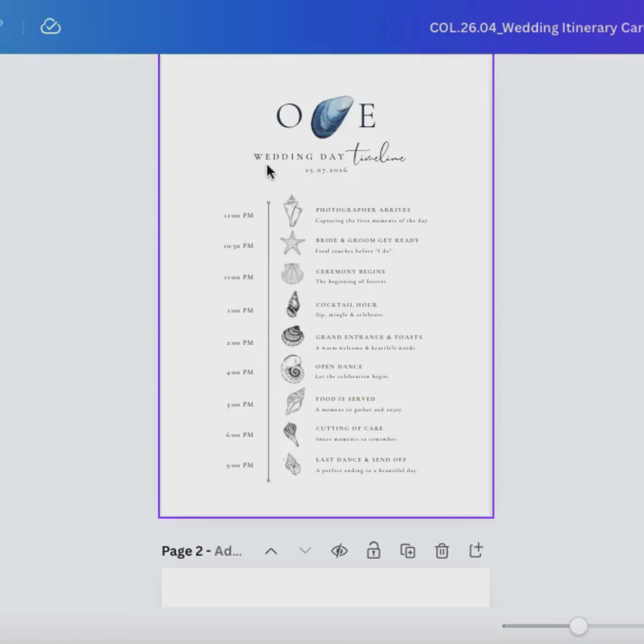644x644 pixels.
Task: Click the cloud save status icon
Action: (x=51, y=26)
